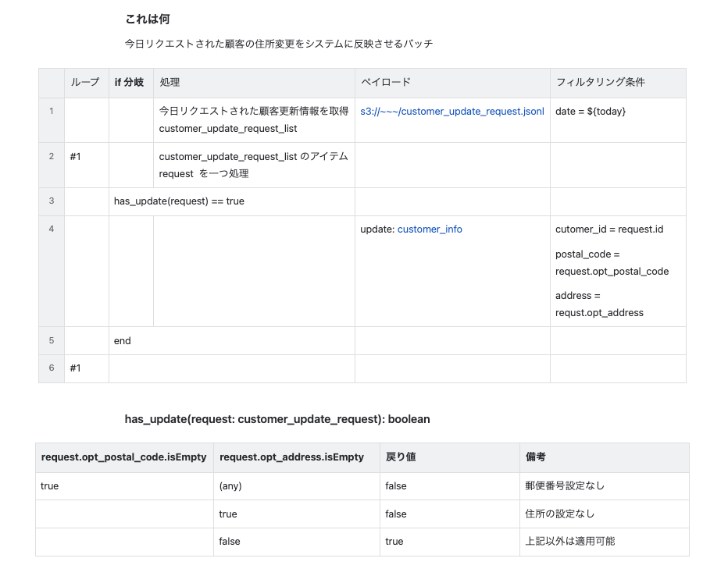This screenshot has width=728, height=576.
Task: Click 'customer_update_request_list のアイテム' cell
Action: pyautogui.click(x=254, y=165)
